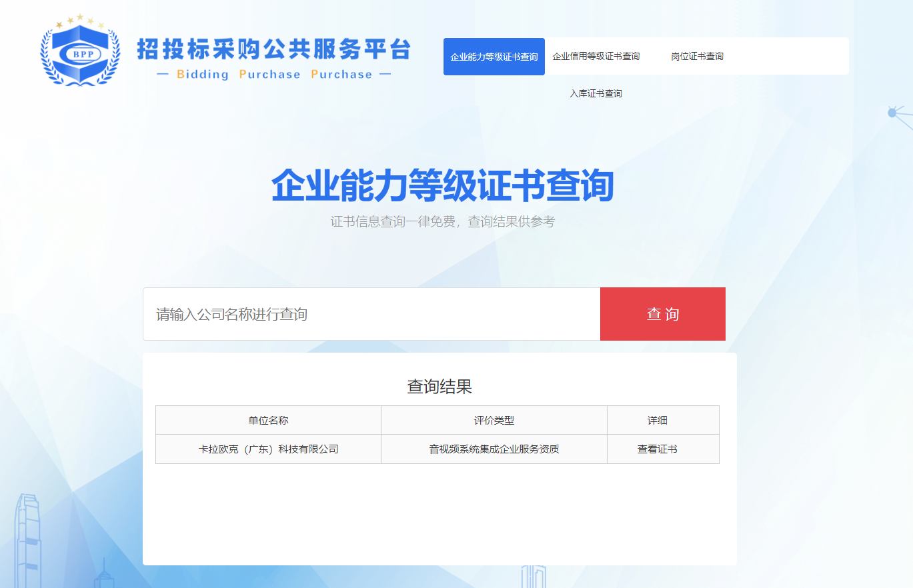Open the 企业能力等级证书查询 tab

pyautogui.click(x=494, y=57)
